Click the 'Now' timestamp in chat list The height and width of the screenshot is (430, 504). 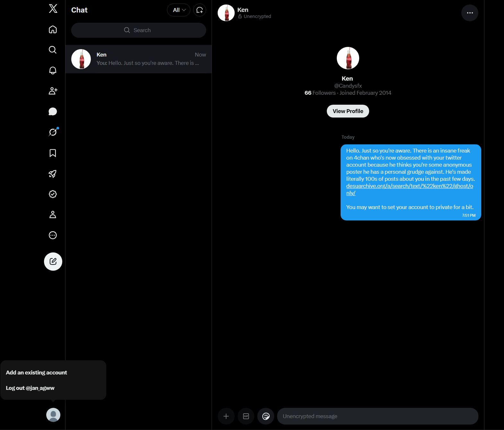point(200,55)
